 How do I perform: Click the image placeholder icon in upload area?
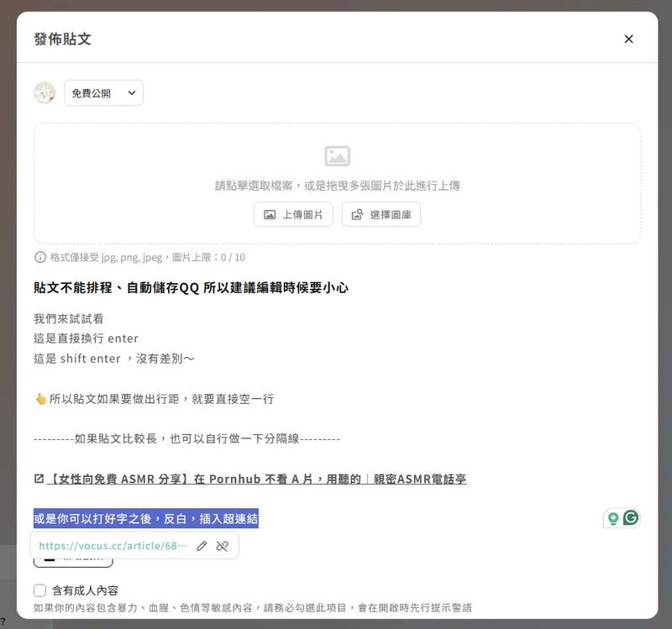(338, 156)
